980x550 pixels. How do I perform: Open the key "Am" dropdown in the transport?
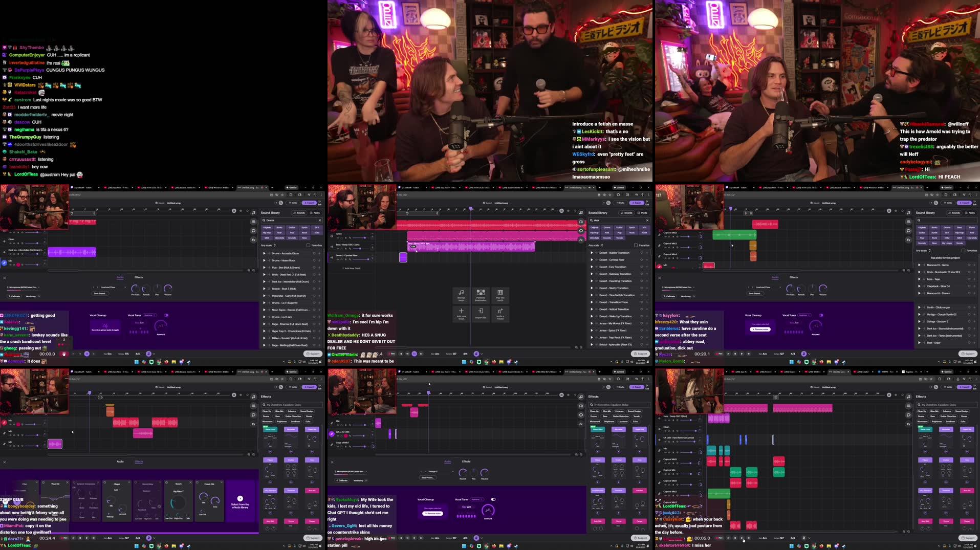[x=435, y=354]
